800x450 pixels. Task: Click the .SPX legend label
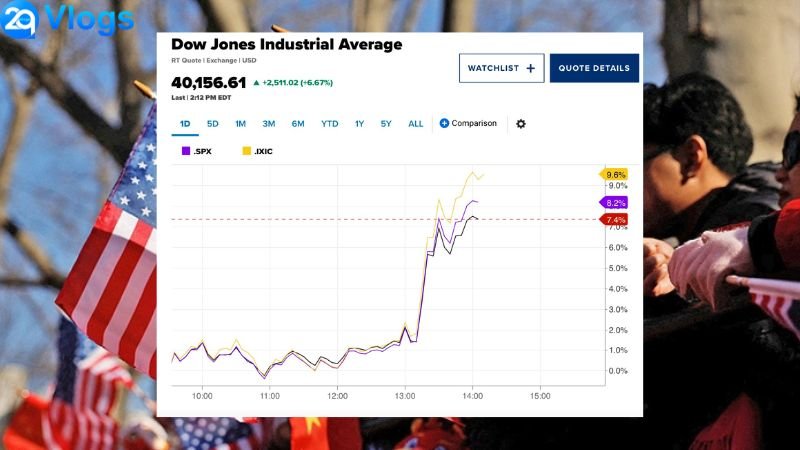(203, 151)
